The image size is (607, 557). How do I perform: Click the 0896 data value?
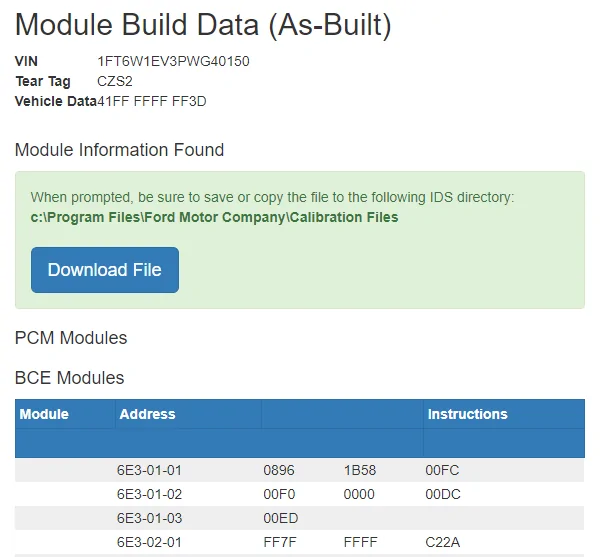click(x=279, y=470)
